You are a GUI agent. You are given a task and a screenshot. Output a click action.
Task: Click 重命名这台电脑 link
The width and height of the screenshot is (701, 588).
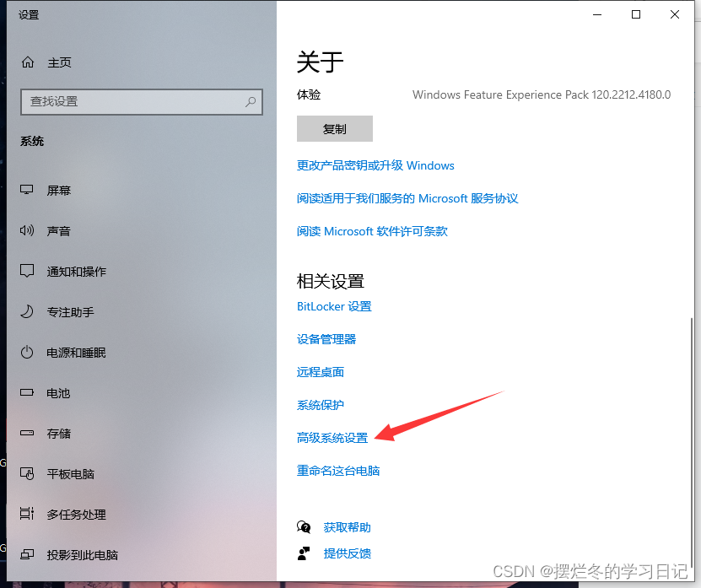tap(338, 471)
